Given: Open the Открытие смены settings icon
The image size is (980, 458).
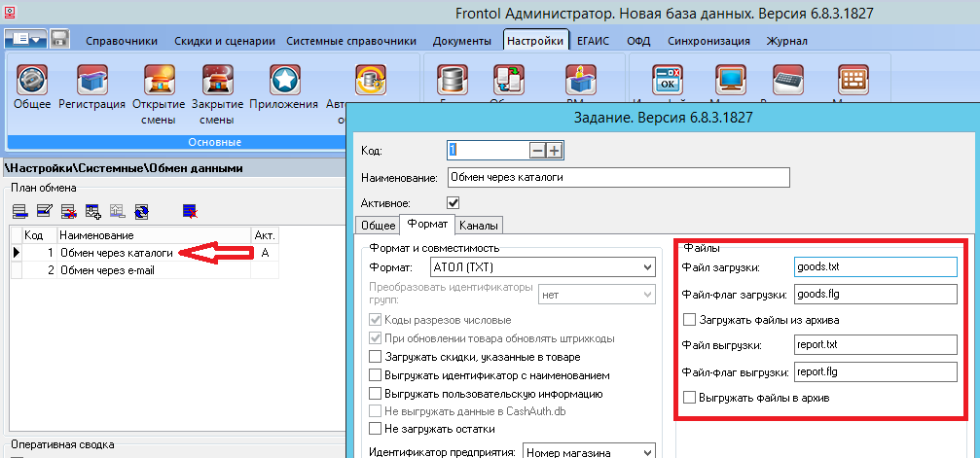Looking at the screenshot, I should click(159, 80).
